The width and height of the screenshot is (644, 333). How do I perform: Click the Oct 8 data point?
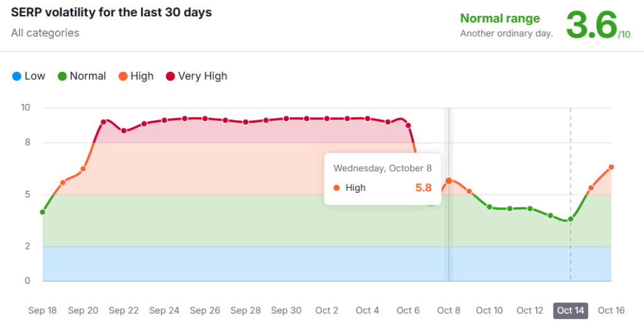[448, 181]
